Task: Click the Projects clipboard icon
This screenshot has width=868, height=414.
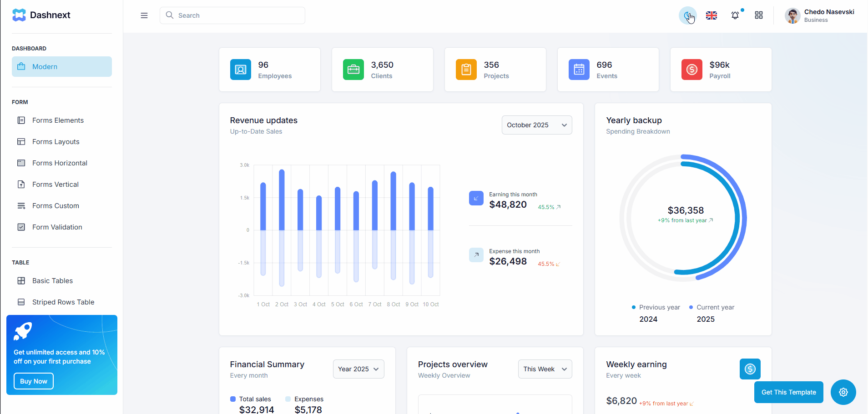Action: tap(466, 70)
